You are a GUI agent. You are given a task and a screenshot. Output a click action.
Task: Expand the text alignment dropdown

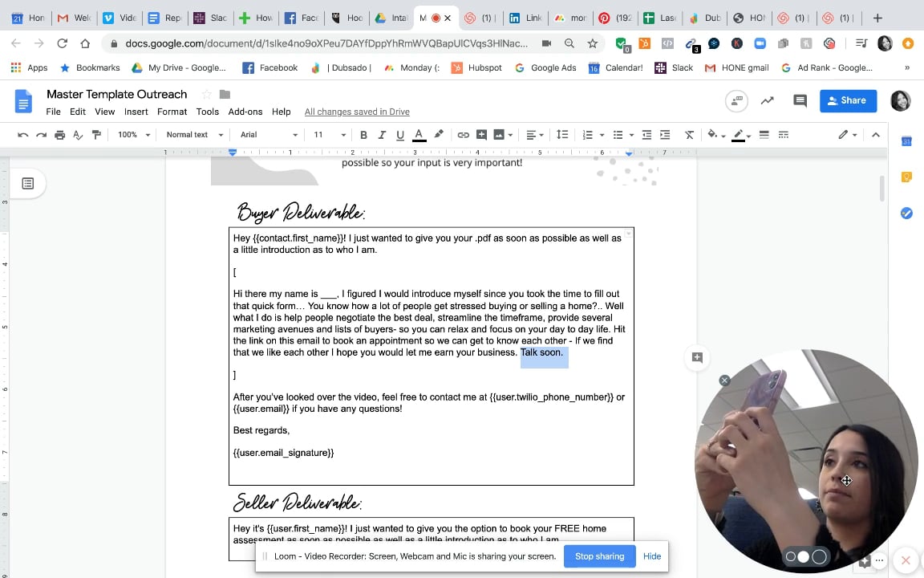(x=534, y=135)
